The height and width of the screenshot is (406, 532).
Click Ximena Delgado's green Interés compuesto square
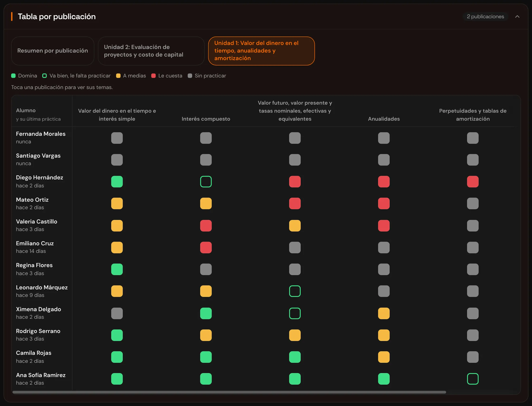pos(206,313)
